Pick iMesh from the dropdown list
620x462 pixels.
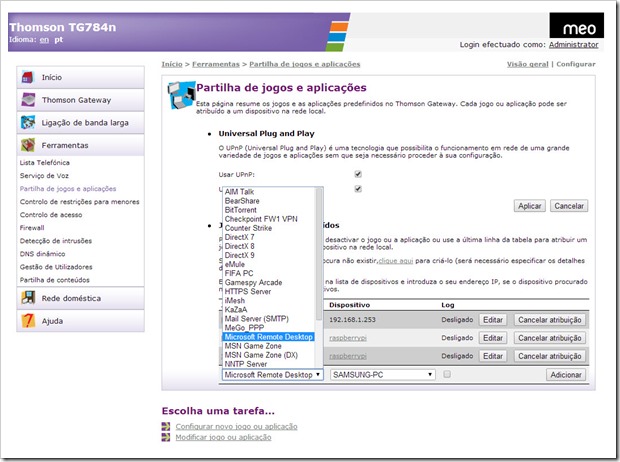click(234, 301)
